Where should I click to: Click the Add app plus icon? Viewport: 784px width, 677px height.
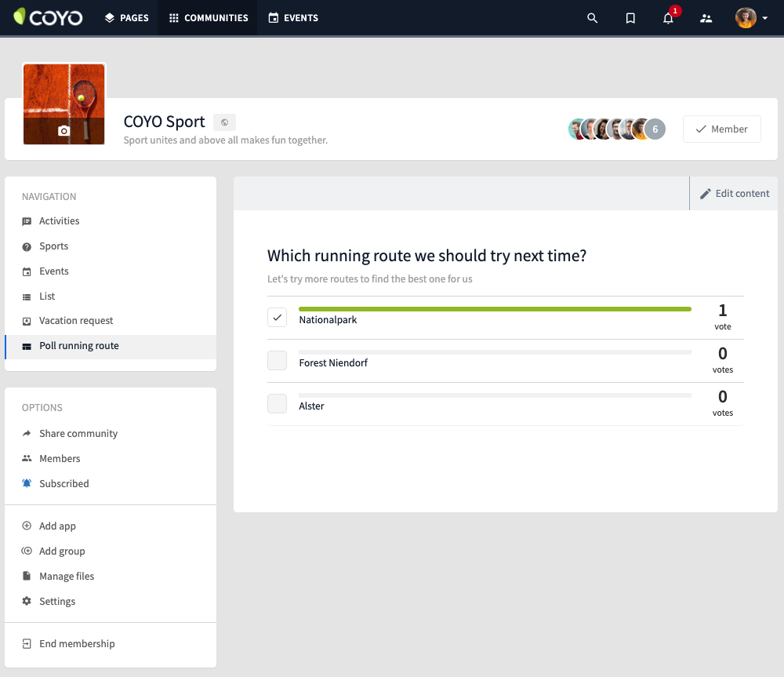[x=27, y=526]
